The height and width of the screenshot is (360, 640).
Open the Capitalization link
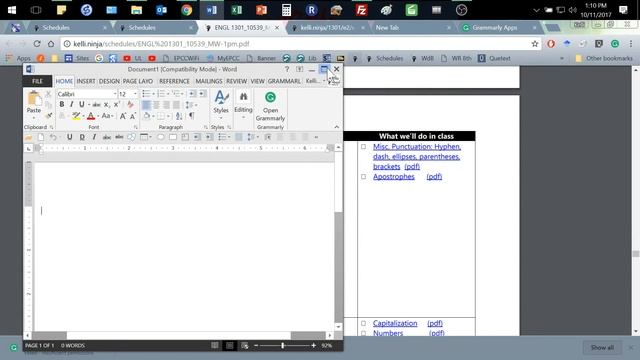click(x=395, y=323)
